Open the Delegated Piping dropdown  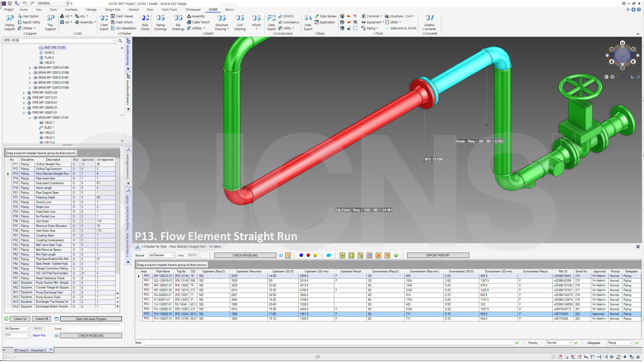click(620, 343)
